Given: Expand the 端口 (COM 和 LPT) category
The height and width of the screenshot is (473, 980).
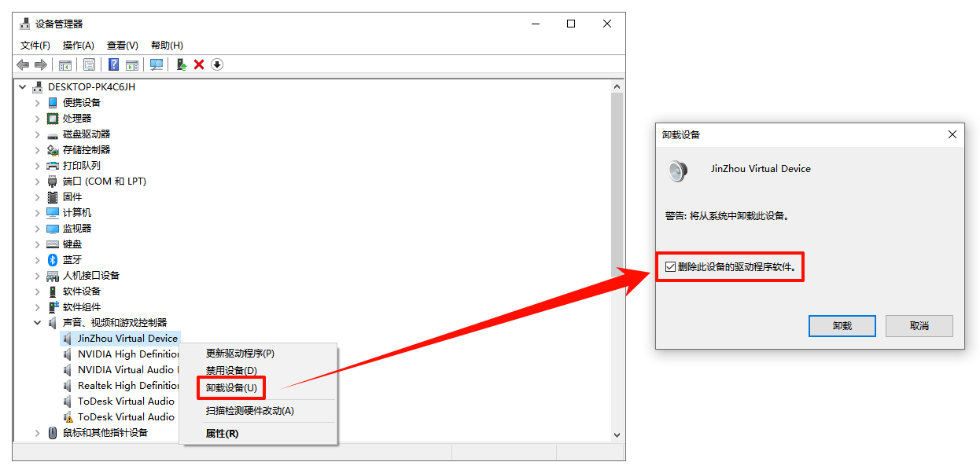Looking at the screenshot, I should pyautogui.click(x=37, y=181).
